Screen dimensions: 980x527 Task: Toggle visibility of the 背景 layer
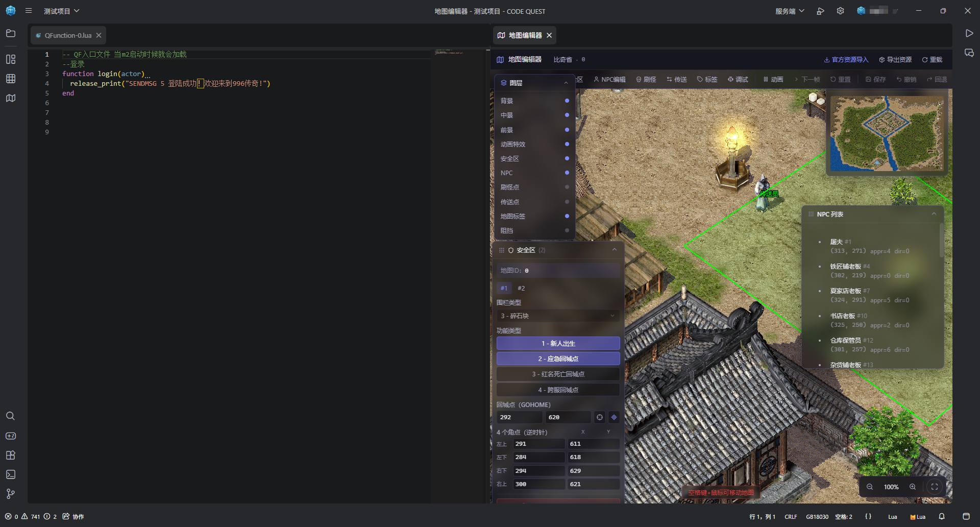point(567,101)
